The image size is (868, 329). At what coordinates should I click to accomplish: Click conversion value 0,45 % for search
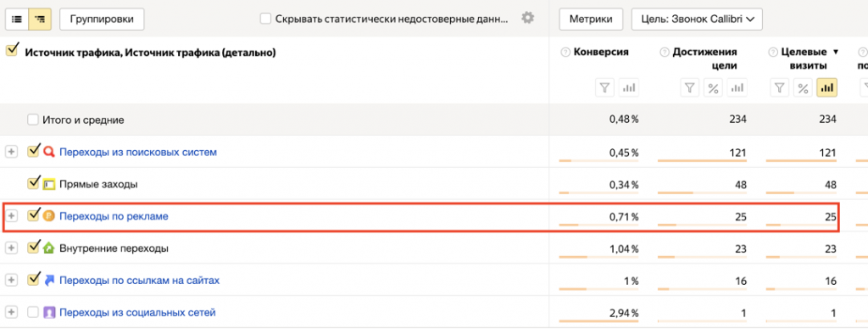point(624,153)
